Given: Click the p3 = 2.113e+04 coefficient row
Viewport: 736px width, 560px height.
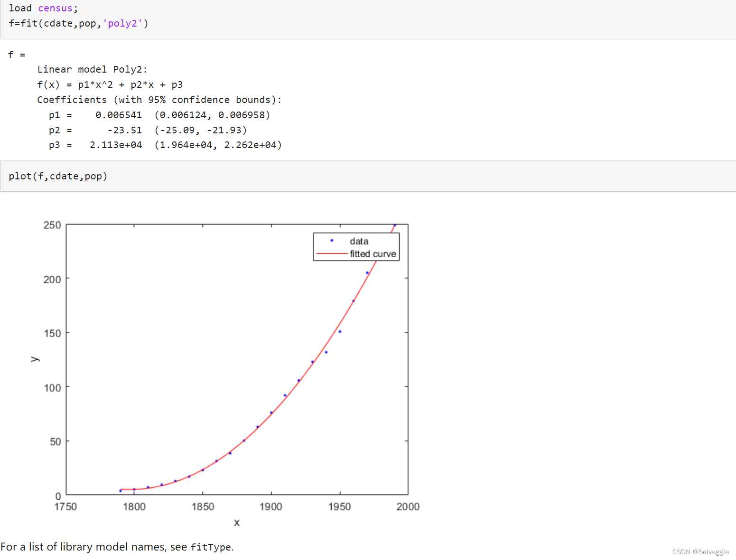Looking at the screenshot, I should 165,145.
